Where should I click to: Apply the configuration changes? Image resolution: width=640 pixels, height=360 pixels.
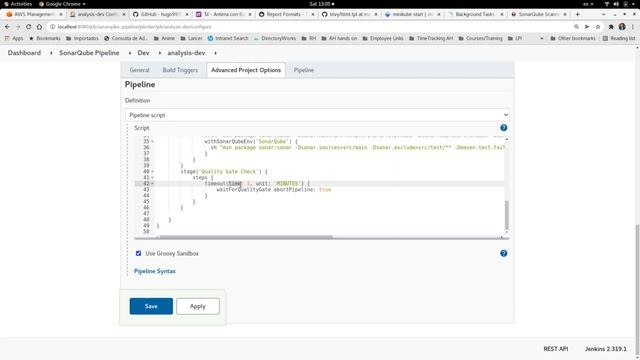[x=198, y=306]
